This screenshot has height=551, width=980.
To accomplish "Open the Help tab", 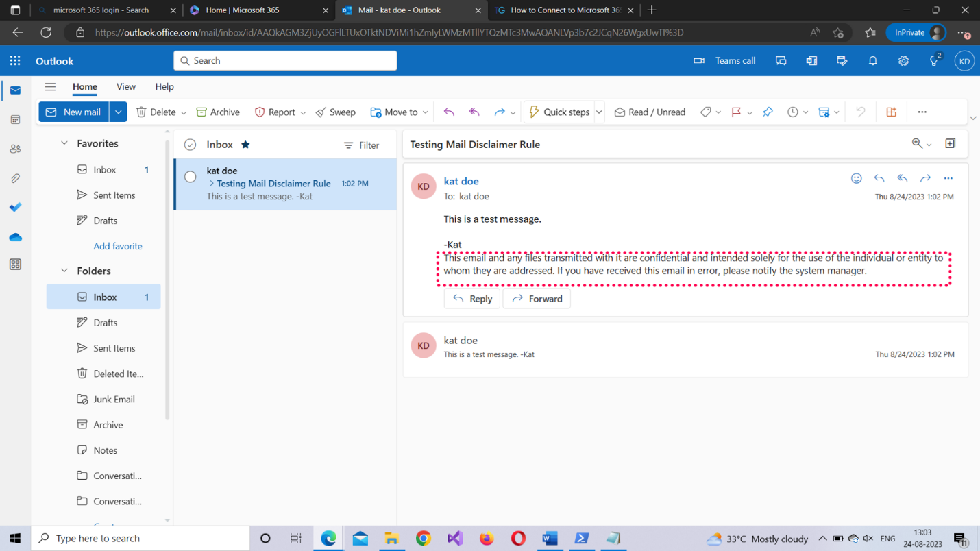I will [x=164, y=86].
